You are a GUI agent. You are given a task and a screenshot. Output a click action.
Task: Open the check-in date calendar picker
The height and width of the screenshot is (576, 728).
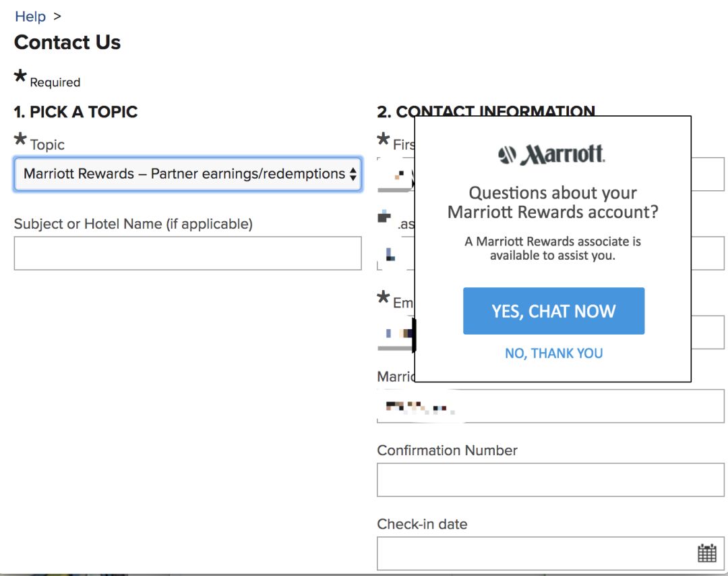click(706, 554)
